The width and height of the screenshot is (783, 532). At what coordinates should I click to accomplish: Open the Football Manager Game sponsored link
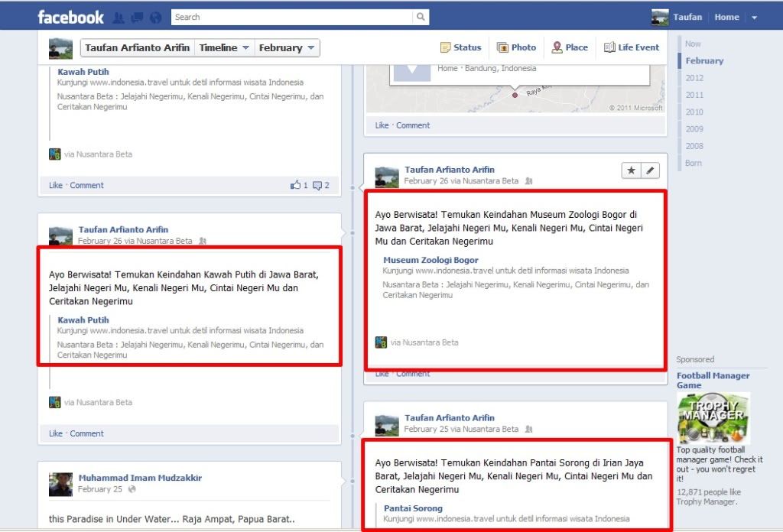coord(713,381)
